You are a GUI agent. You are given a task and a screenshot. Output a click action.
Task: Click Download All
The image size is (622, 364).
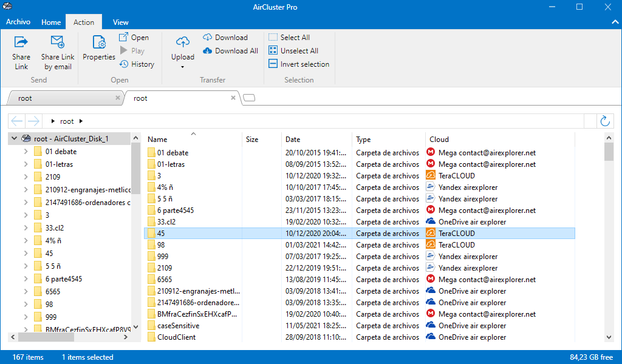[x=230, y=51]
